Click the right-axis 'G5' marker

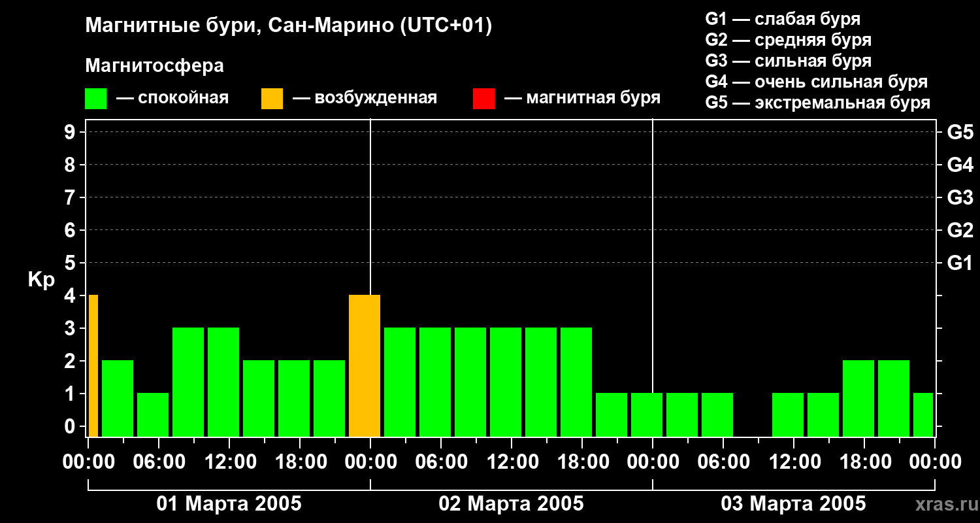960,132
